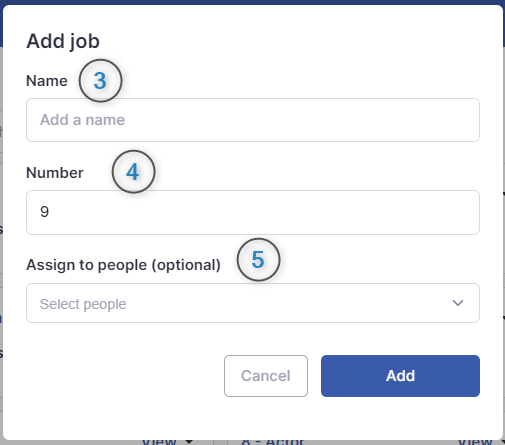The image size is (505, 445).
Task: Click the Name field label
Action: (x=47, y=81)
